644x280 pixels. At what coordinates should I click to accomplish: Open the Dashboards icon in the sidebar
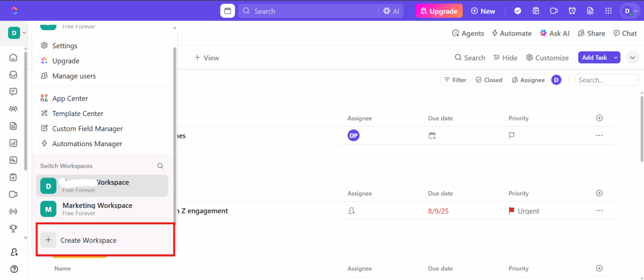(13, 143)
